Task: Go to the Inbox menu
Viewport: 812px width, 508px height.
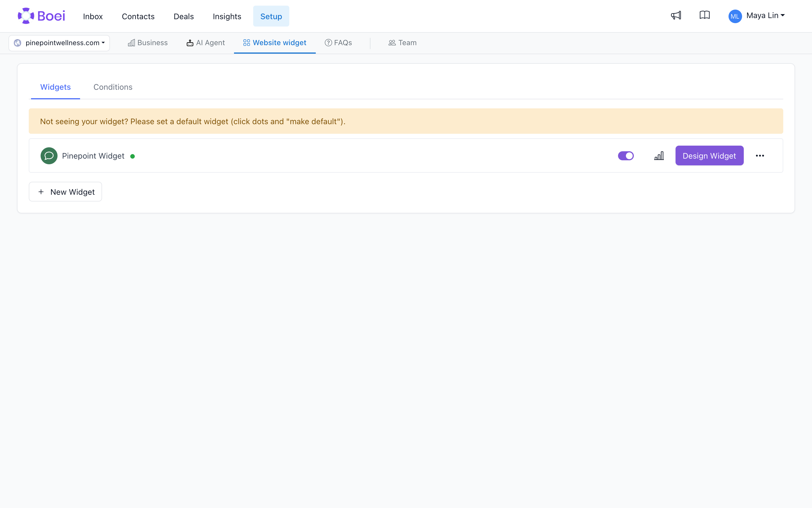Action: [92, 16]
